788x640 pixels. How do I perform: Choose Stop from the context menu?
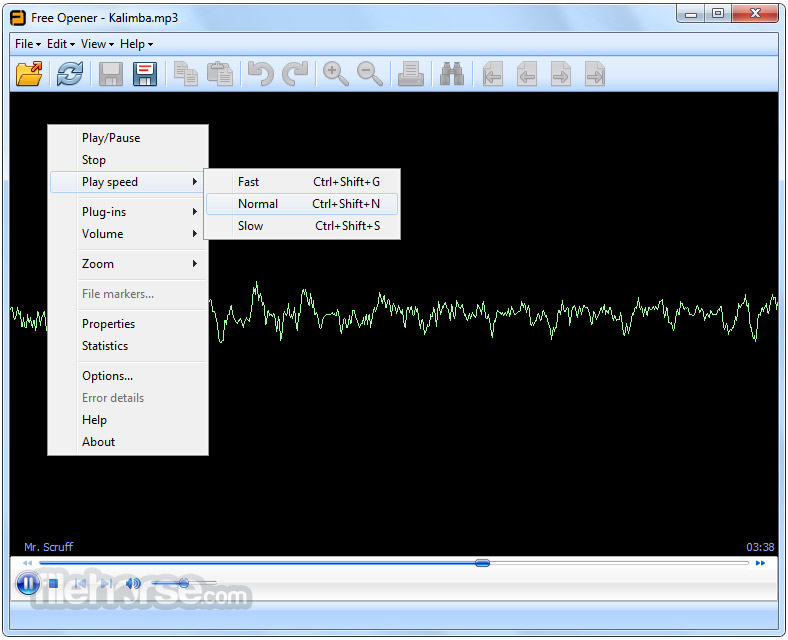click(x=128, y=160)
